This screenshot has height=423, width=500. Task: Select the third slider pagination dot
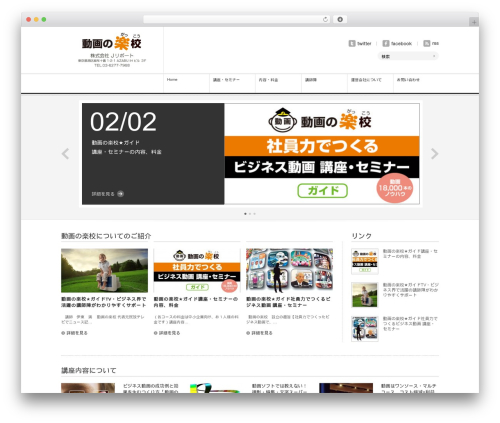click(255, 214)
